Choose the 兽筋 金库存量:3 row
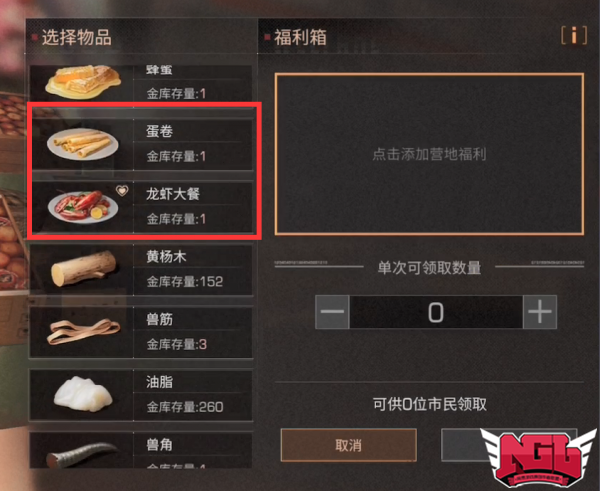Screen dimensions: 600x491 pyautogui.click(x=141, y=332)
